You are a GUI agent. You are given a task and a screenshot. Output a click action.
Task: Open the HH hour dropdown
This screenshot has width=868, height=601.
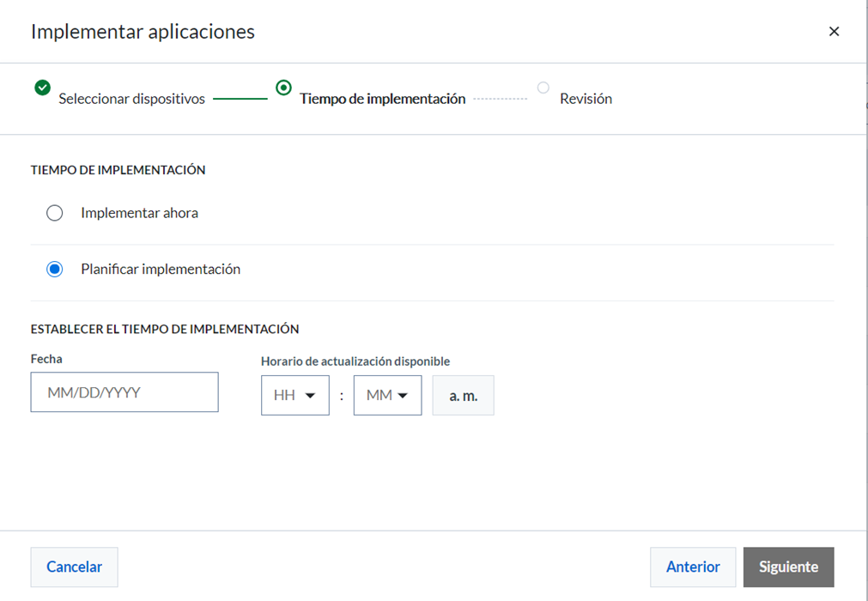pyautogui.click(x=295, y=395)
